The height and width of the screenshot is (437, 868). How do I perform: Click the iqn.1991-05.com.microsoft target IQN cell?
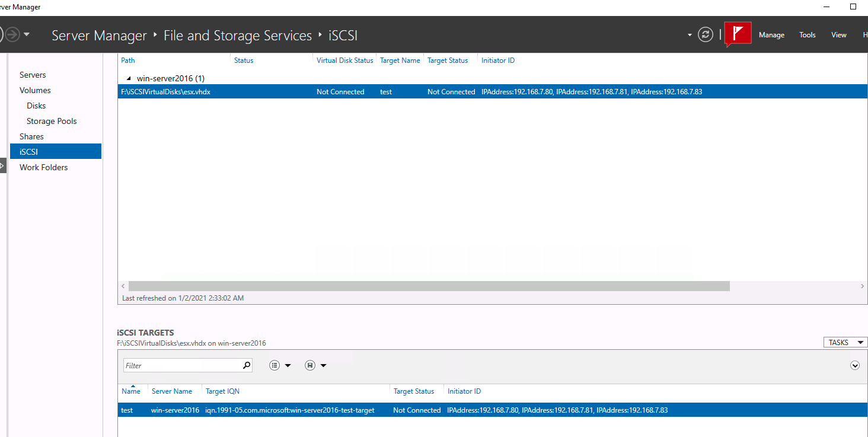pos(290,410)
